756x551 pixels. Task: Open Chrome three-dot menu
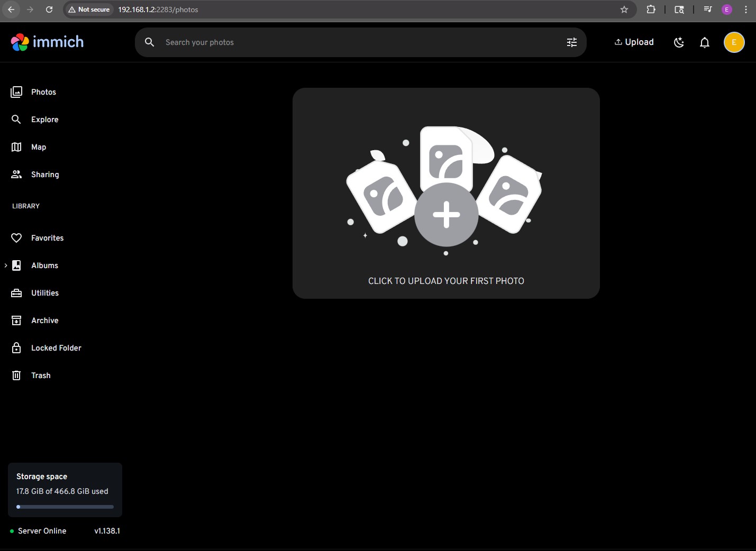[x=746, y=10]
